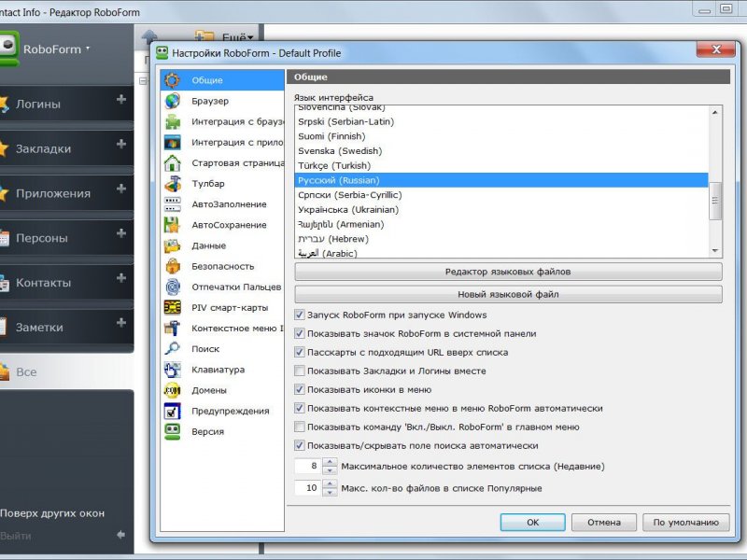
Task: Open the Персоны section in sidebar
Action: 66,238
